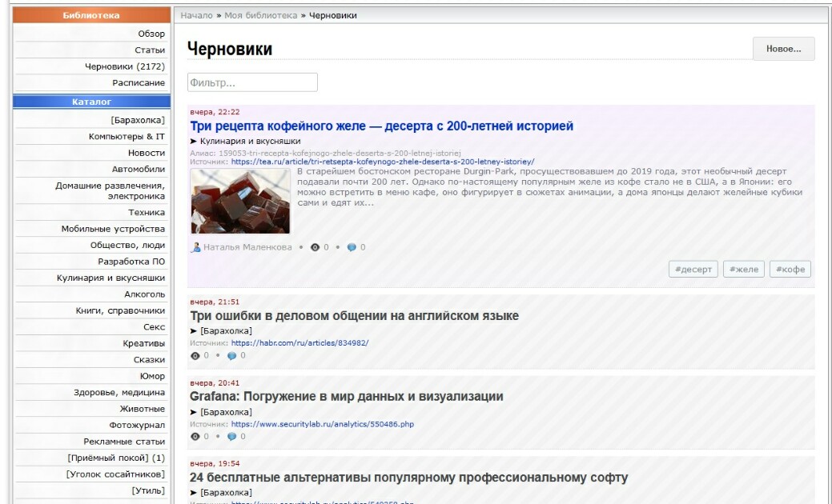The width and height of the screenshot is (832, 504).
Task: Open the tea.ru source link
Action: 383,162
